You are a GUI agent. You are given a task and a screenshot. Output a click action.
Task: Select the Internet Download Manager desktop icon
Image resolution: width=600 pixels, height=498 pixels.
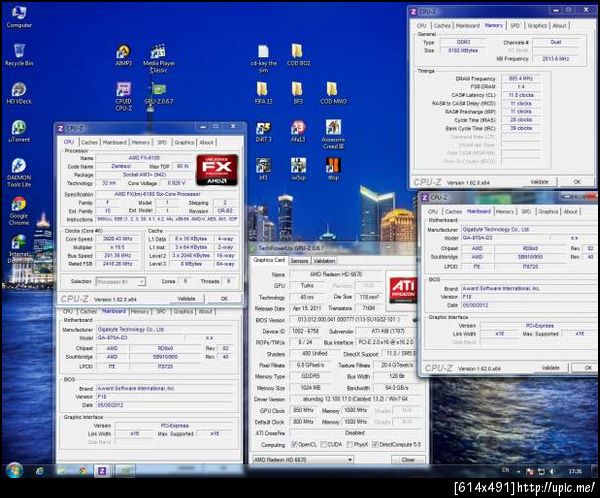[19, 249]
